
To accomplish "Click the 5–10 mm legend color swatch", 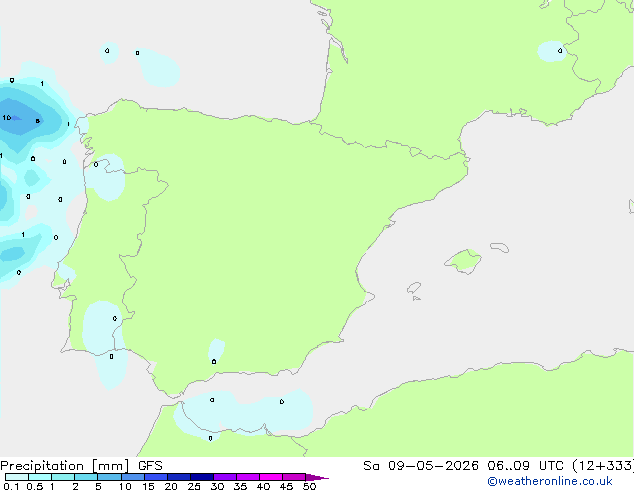I will [109, 477].
